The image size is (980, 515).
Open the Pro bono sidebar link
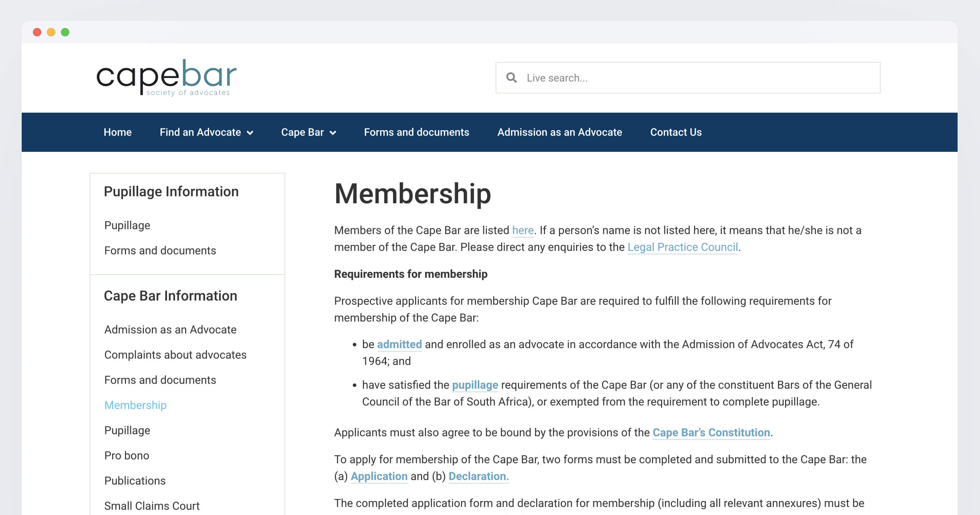pos(127,455)
